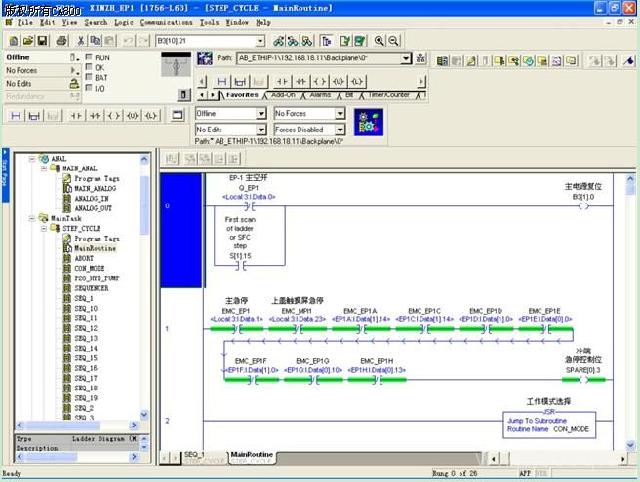The height and width of the screenshot is (482, 640).
Task: Click the Cut scissors toolbar icon
Action: pos(80,41)
